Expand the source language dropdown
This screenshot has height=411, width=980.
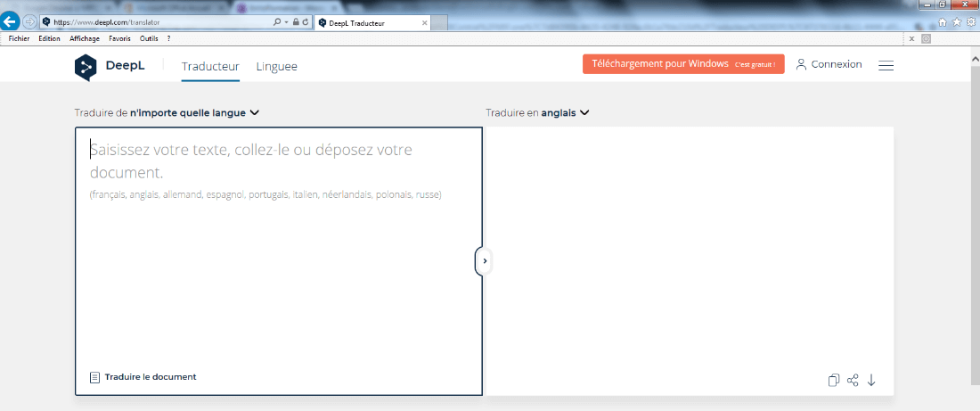[x=167, y=112]
